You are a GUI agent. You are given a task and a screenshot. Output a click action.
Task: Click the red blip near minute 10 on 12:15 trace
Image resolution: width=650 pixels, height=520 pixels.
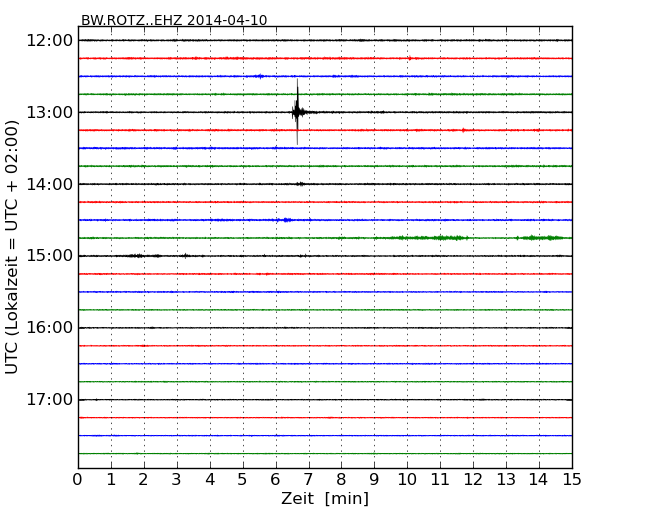tap(410, 58)
